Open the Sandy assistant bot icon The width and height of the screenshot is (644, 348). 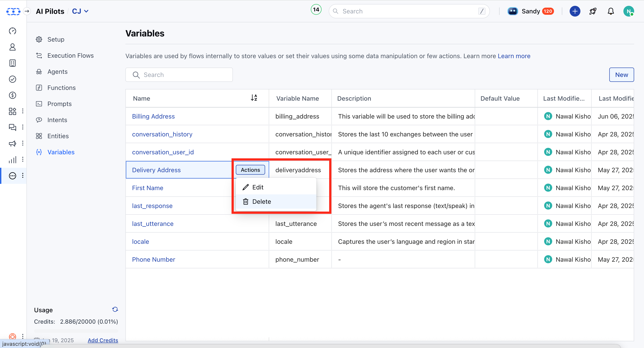pyautogui.click(x=513, y=11)
